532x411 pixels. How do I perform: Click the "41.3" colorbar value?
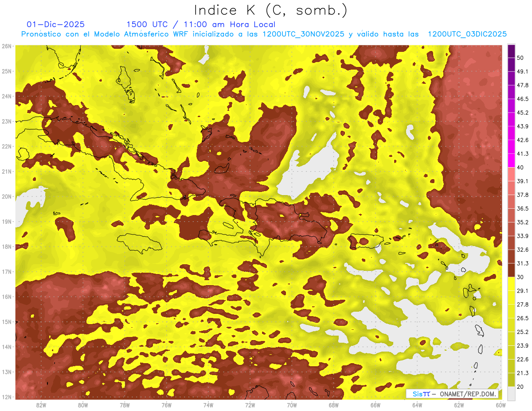point(523,154)
